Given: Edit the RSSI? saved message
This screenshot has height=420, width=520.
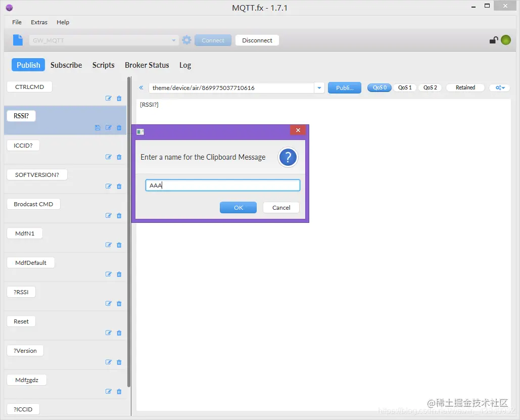Looking at the screenshot, I should point(109,128).
